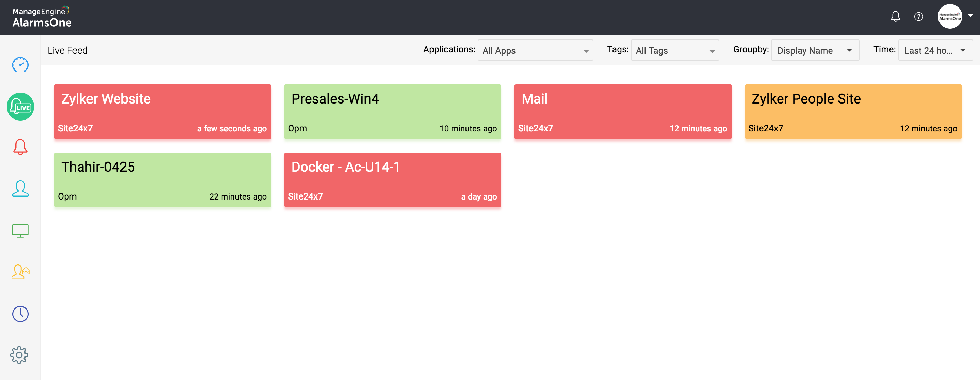980x380 pixels.
Task: Open the All Apps applications dropdown
Action: [535, 50]
